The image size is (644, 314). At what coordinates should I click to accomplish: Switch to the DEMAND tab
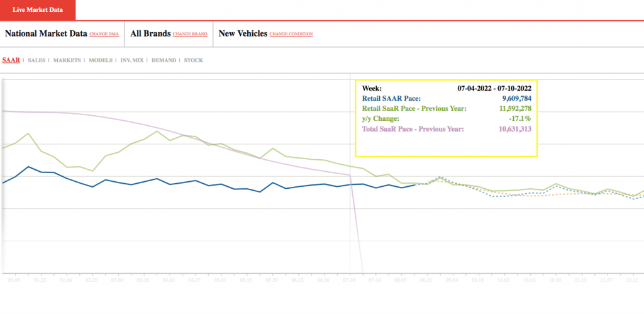point(164,60)
